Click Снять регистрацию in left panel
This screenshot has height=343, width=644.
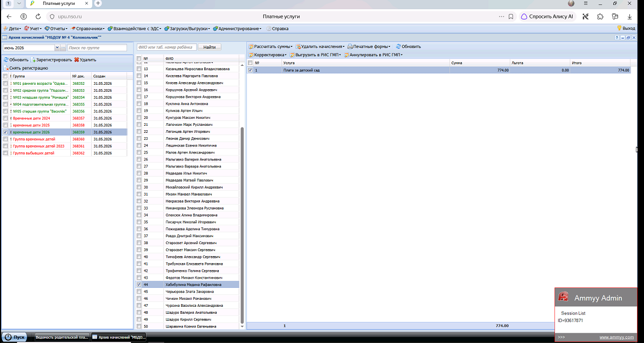coord(29,68)
